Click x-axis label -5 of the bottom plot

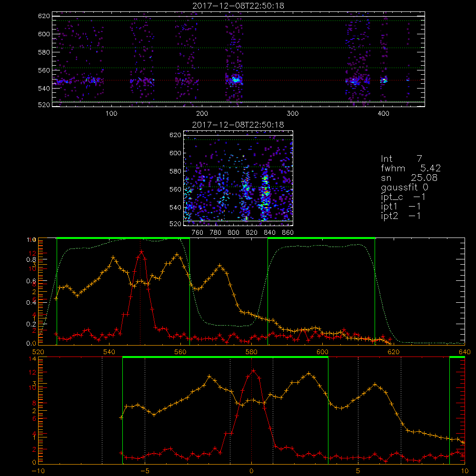point(145,471)
